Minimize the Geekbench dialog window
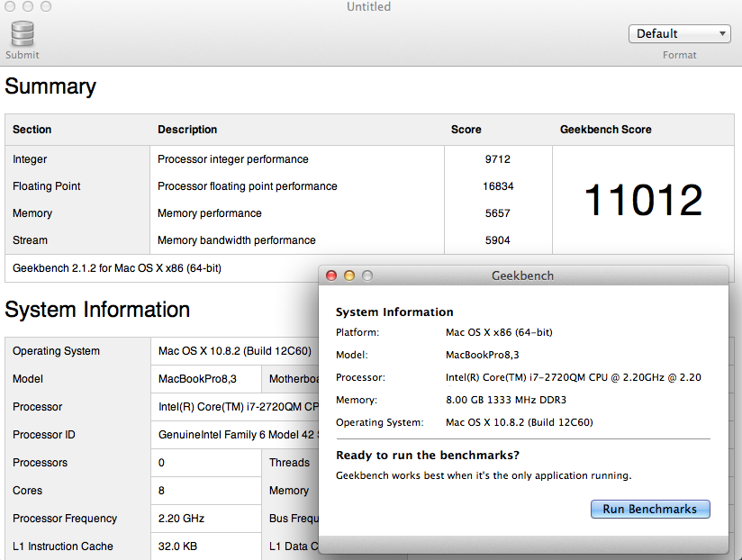 click(349, 275)
